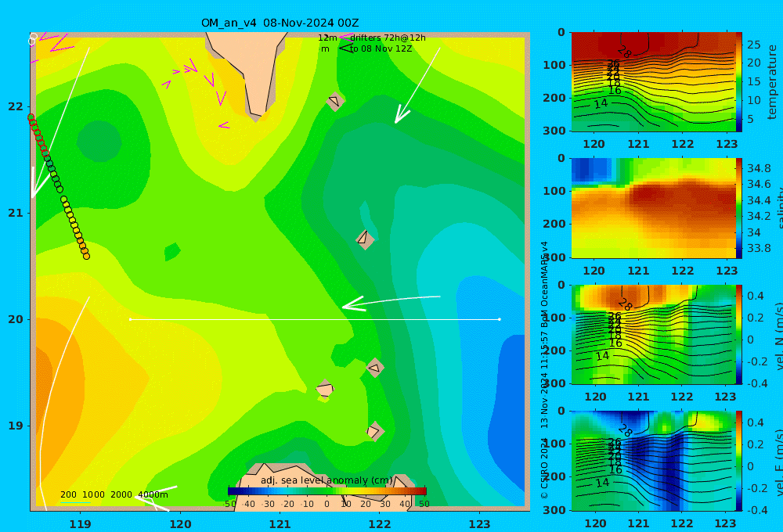Click the vel. N colorbar scale

(x=739, y=334)
